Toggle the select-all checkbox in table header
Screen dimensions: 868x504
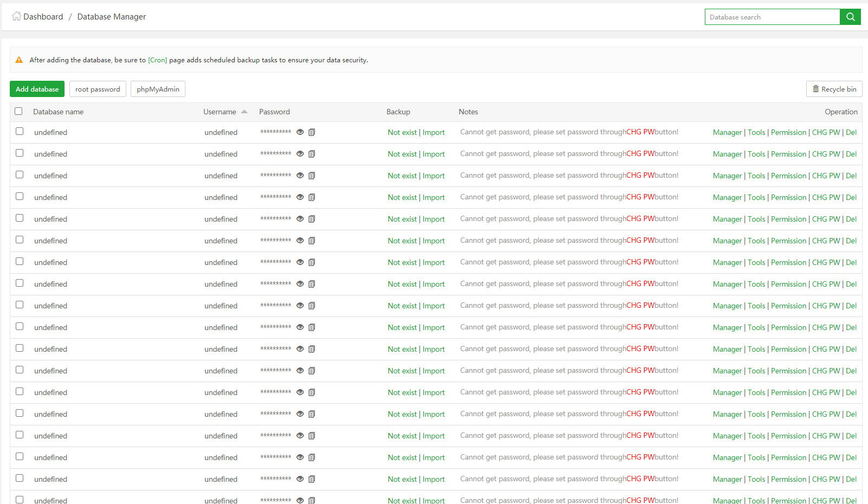coord(18,111)
